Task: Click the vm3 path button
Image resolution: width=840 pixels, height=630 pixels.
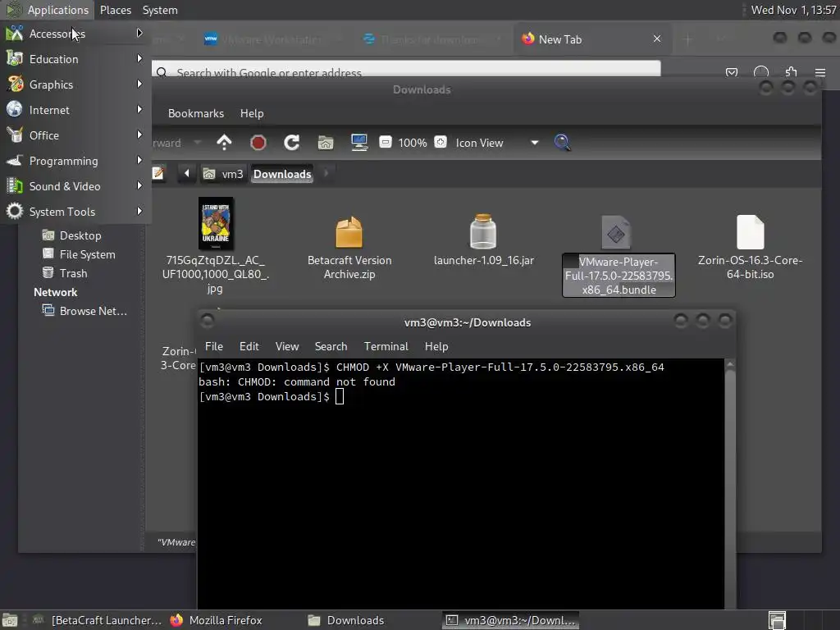Action: pyautogui.click(x=223, y=174)
